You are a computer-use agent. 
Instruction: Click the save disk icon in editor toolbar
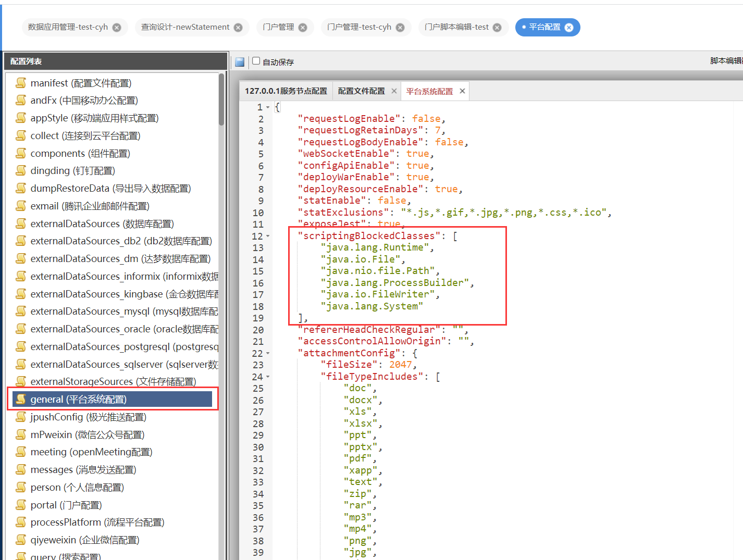point(240,62)
